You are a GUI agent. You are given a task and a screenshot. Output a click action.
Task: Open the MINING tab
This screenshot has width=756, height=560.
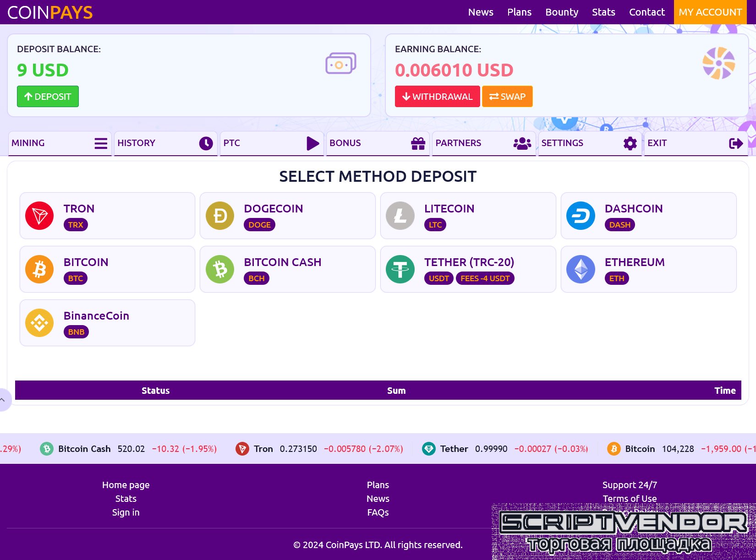[60, 143]
